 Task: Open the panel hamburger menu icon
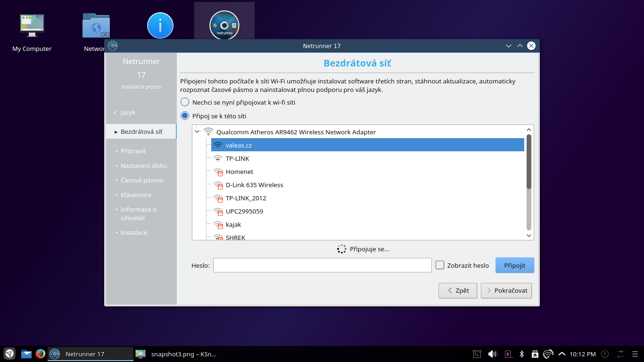[635, 354]
